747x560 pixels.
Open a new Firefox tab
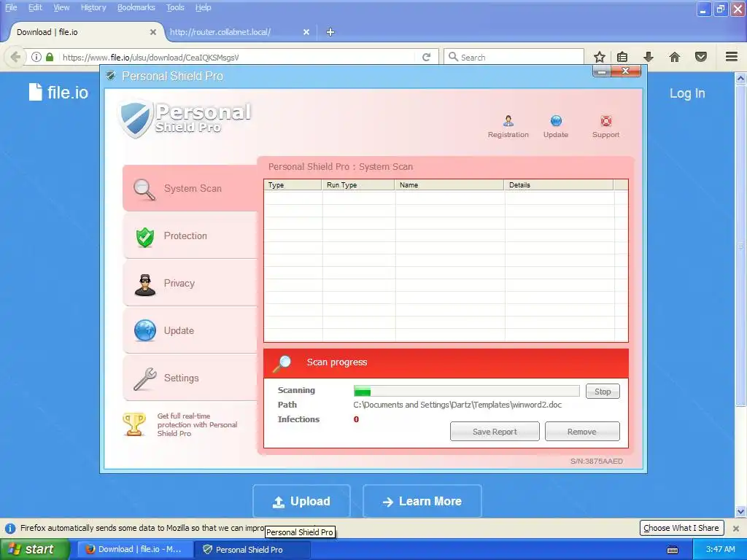[x=330, y=32]
